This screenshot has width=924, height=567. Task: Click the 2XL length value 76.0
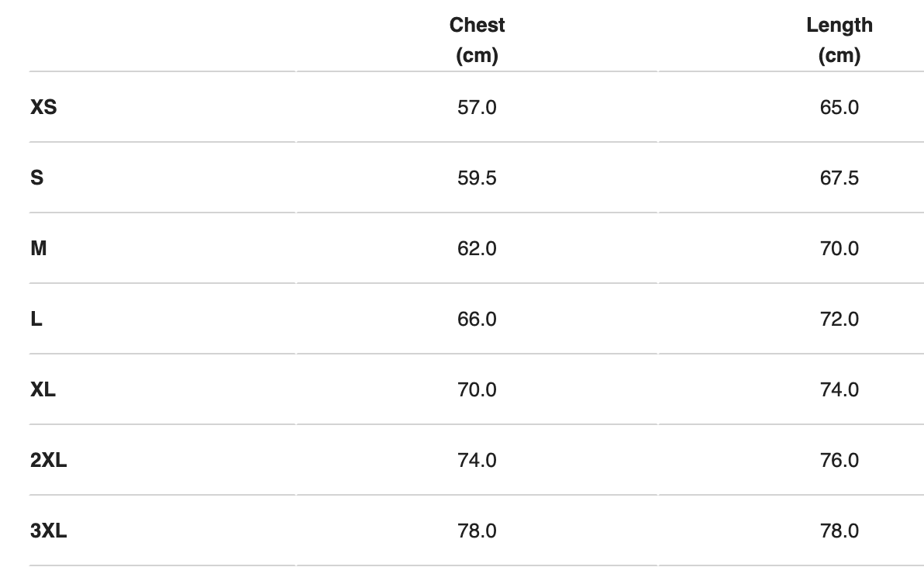[840, 460]
